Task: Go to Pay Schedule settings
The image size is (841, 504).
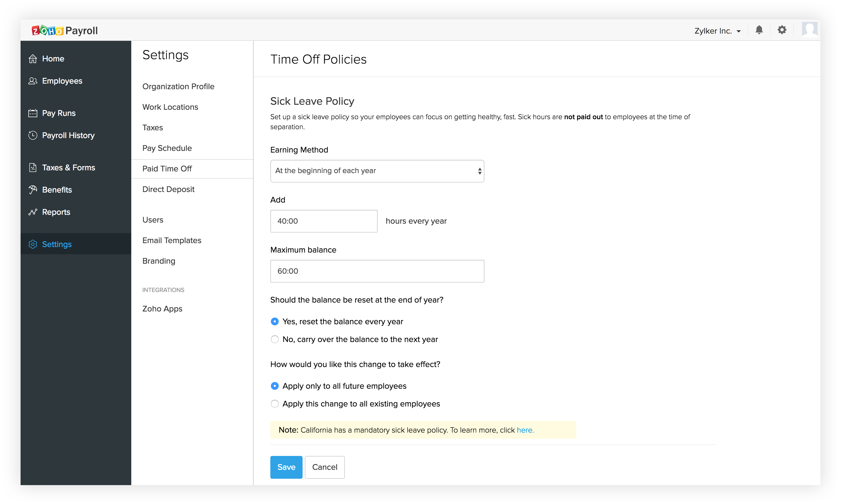Action: pyautogui.click(x=167, y=148)
